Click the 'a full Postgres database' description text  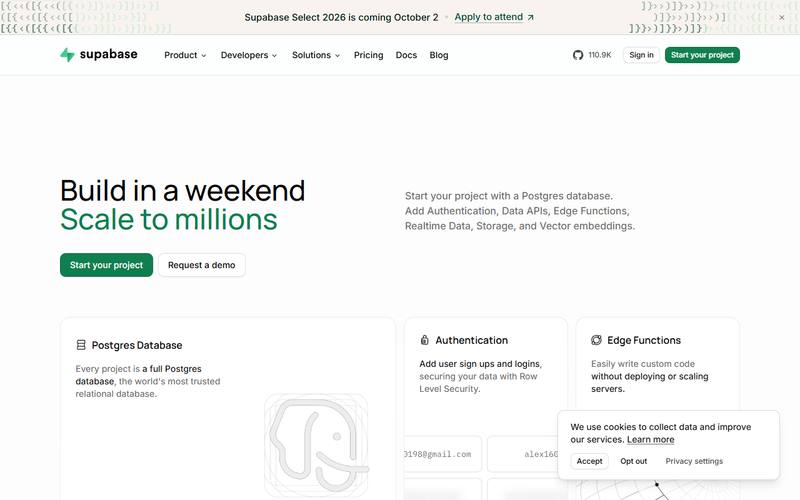(x=138, y=374)
